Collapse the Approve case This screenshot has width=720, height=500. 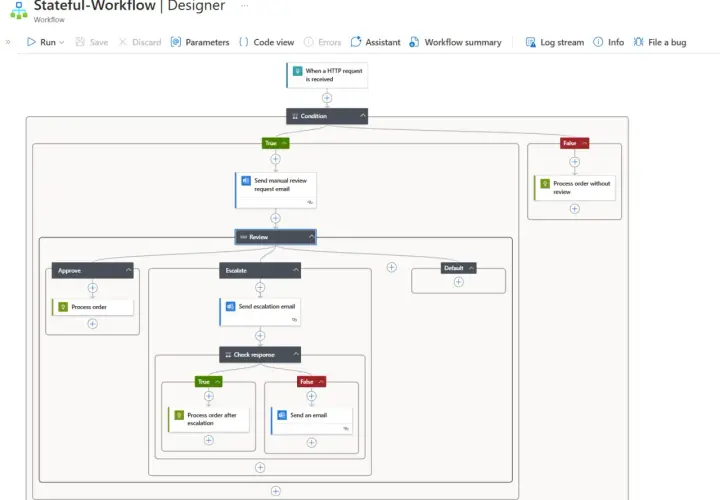tap(128, 270)
